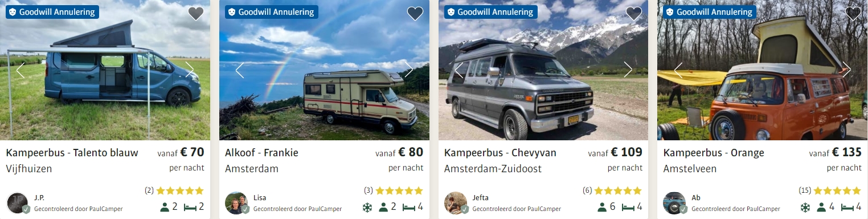Click left arrow on Chevyvan image
Image resolution: width=868 pixels, height=219 pixels.
458,70
